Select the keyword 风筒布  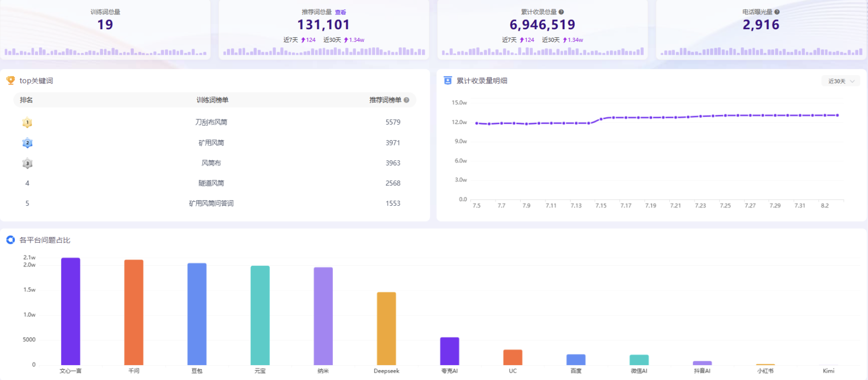pyautogui.click(x=211, y=163)
